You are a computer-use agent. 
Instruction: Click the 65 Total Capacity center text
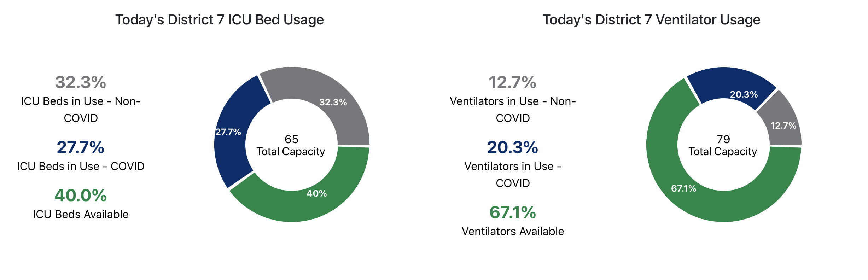click(x=291, y=145)
